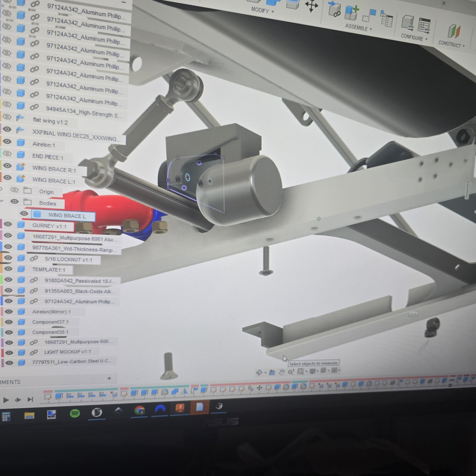Expand the ASSEMBLE dropdown menu
The height and width of the screenshot is (476, 476).
358,28
